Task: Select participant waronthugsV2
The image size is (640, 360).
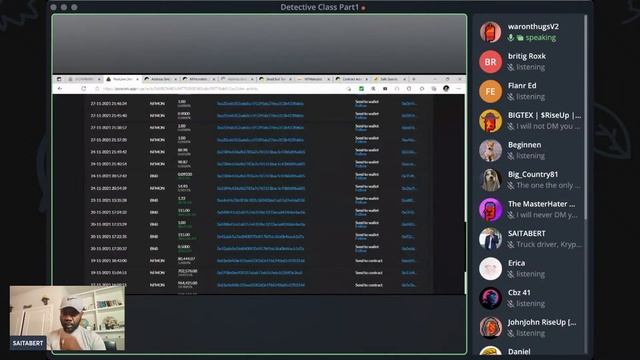Action: tap(531, 32)
